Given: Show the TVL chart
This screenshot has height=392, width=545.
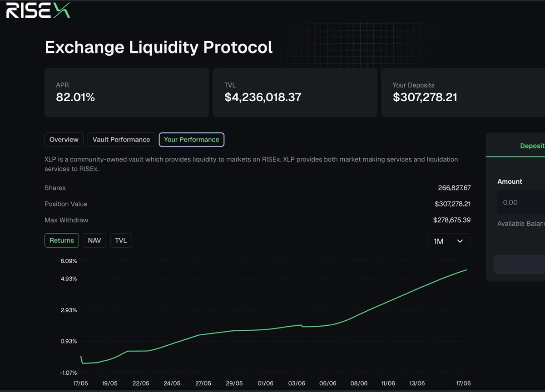Looking at the screenshot, I should pos(121,240).
